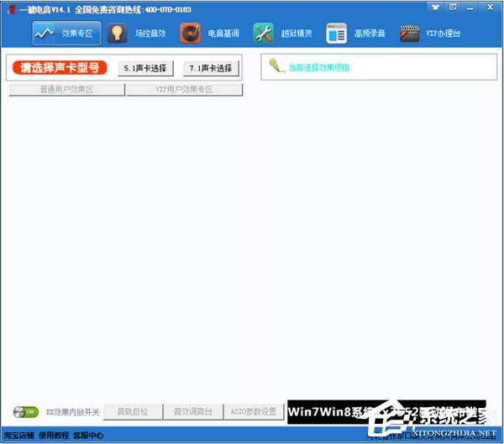This screenshot has height=444, width=504.
Task: Open the 高频录音 document icon
Action: (336, 33)
